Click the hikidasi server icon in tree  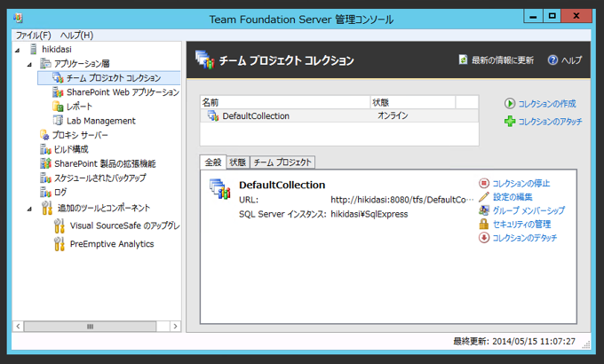pyautogui.click(x=34, y=50)
